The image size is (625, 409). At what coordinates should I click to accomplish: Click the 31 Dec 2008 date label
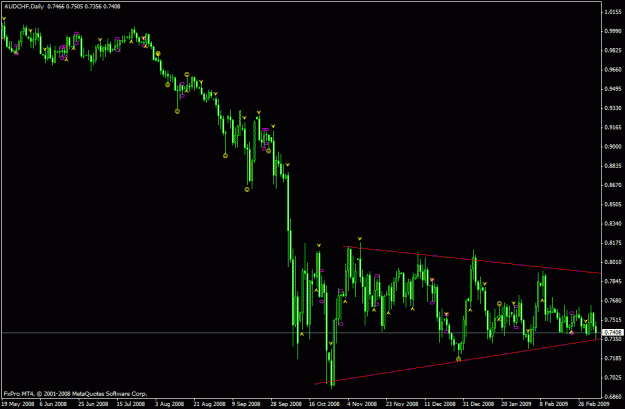pos(478,404)
